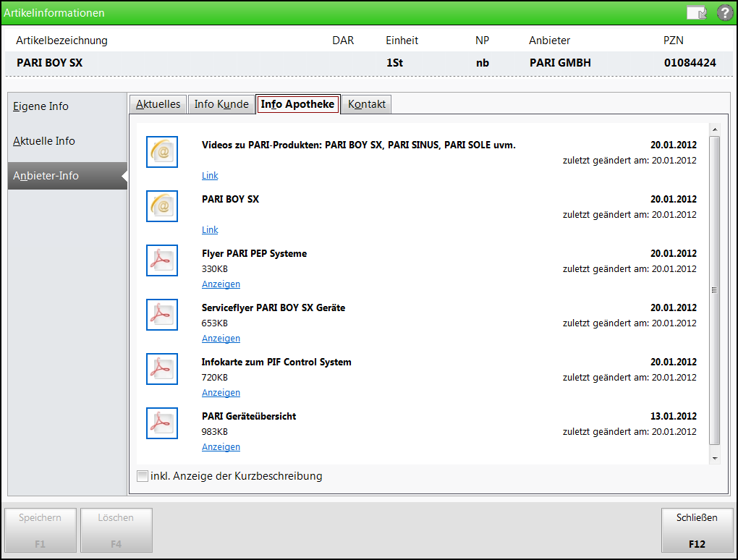Click the window switch icon in title bar
This screenshot has width=738, height=560.
697,13
